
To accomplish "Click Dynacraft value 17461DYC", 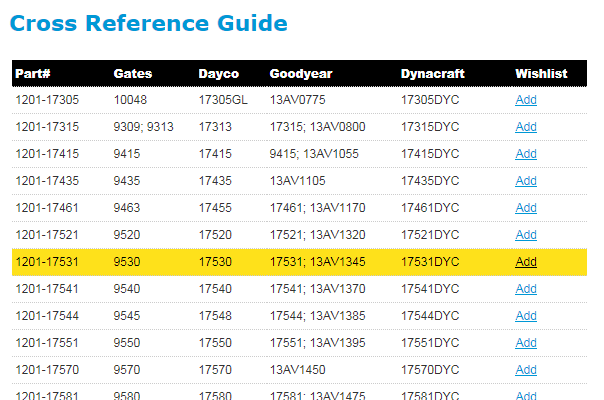I will (x=430, y=208).
